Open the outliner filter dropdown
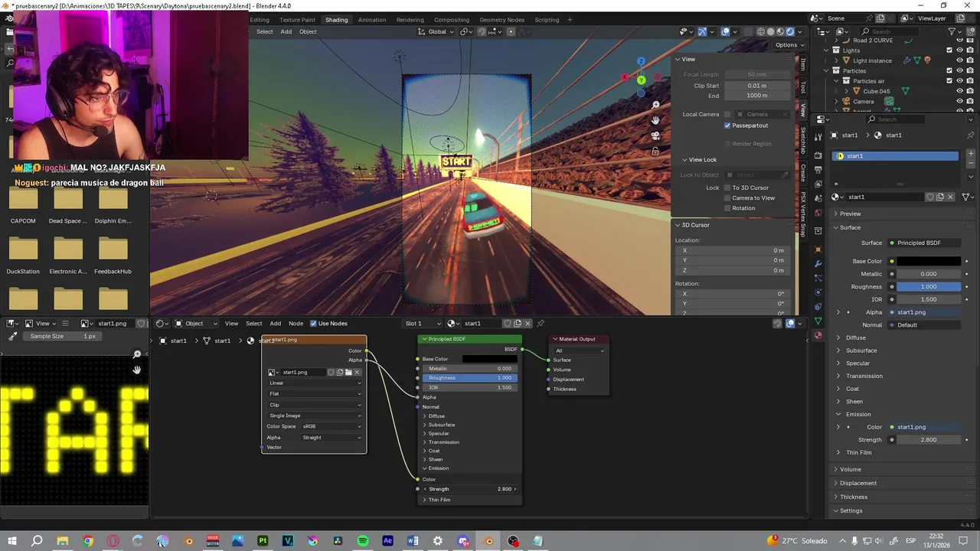The image size is (980, 551). pyautogui.click(x=955, y=31)
